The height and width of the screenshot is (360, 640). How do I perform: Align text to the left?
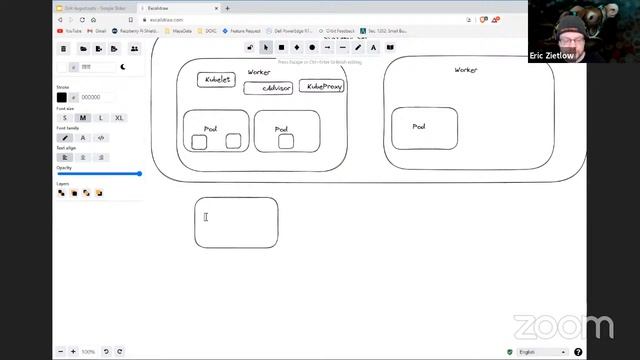click(x=64, y=158)
